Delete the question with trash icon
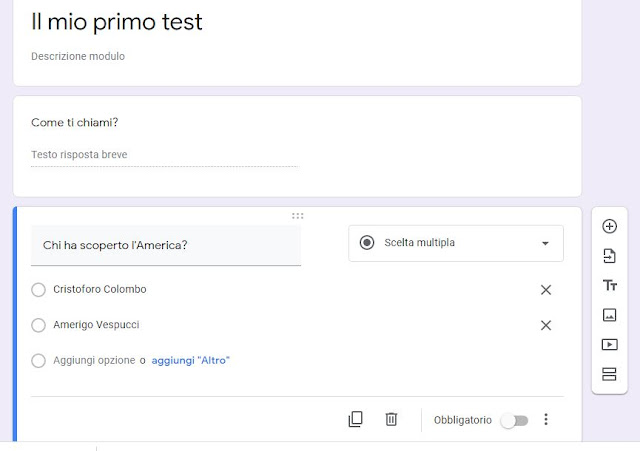The height and width of the screenshot is (451, 640). (391, 420)
